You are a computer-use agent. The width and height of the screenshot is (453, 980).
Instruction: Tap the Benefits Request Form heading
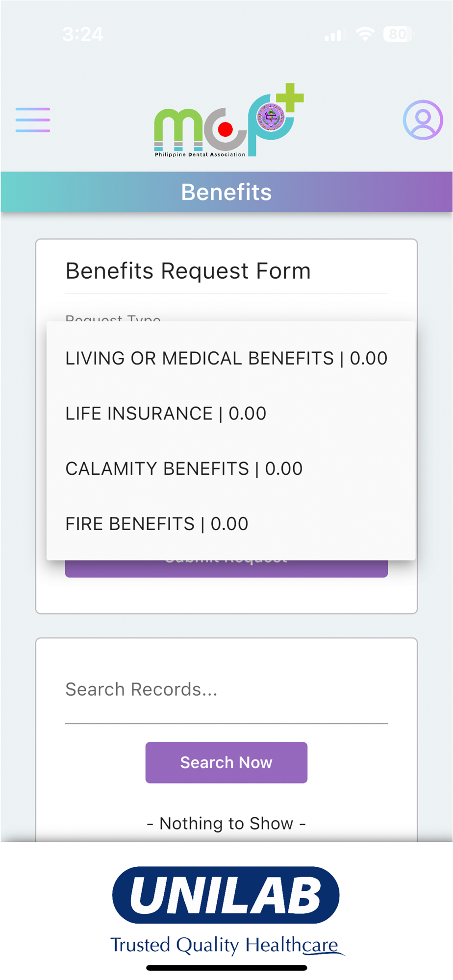click(188, 271)
